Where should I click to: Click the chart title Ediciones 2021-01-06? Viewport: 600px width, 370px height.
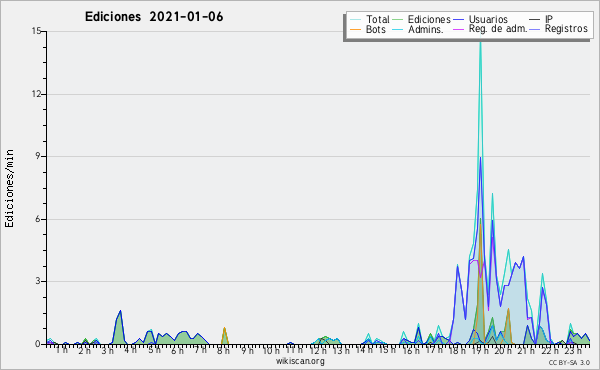154,17
